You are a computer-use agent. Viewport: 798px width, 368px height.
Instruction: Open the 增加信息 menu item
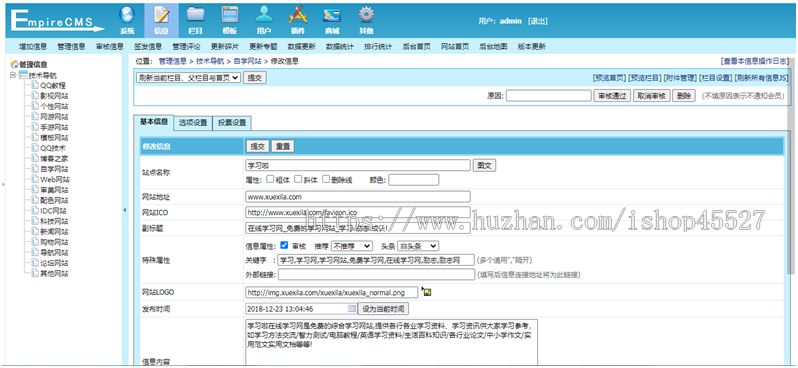pos(33,46)
